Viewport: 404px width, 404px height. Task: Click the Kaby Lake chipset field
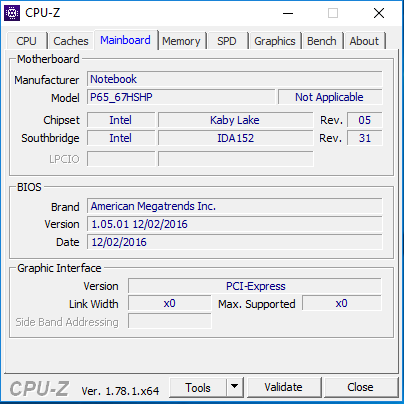(235, 120)
